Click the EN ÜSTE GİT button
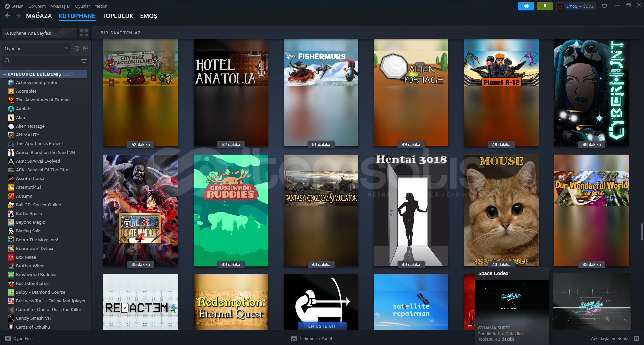Viewport: 644px width, 345px height. click(x=322, y=326)
